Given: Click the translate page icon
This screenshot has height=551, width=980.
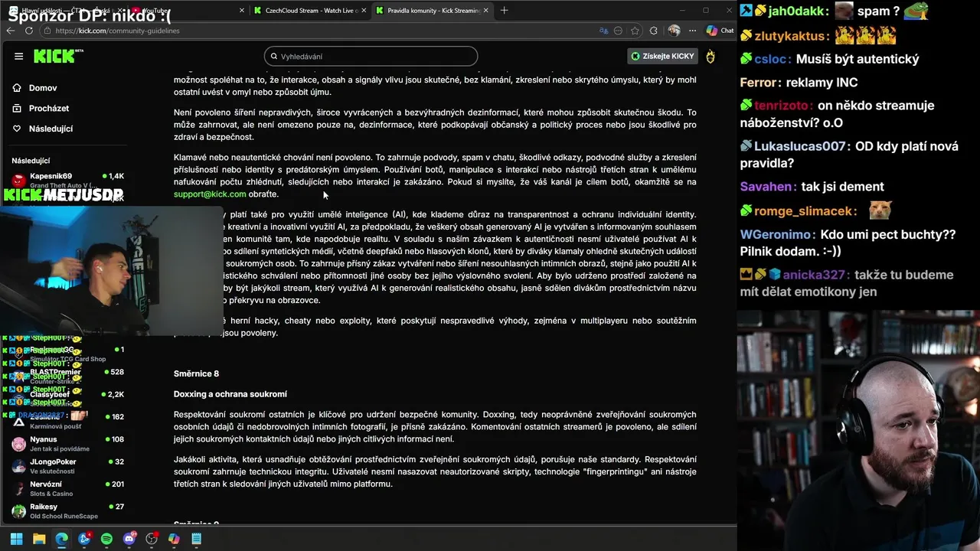Looking at the screenshot, I should (x=603, y=31).
